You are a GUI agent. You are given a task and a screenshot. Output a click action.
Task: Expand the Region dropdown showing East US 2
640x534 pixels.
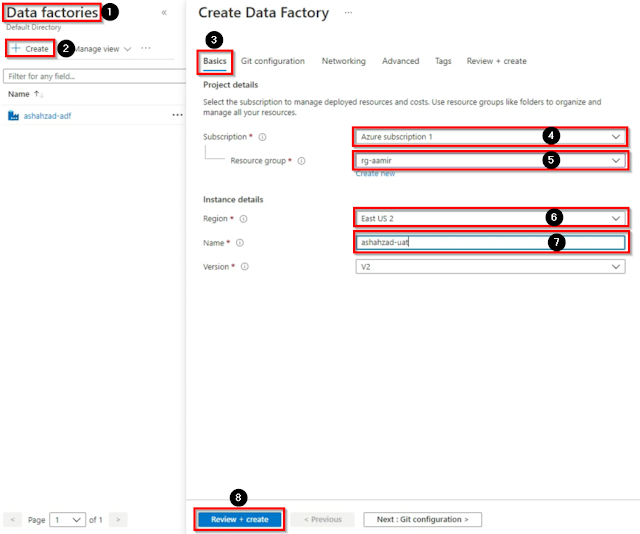point(490,218)
